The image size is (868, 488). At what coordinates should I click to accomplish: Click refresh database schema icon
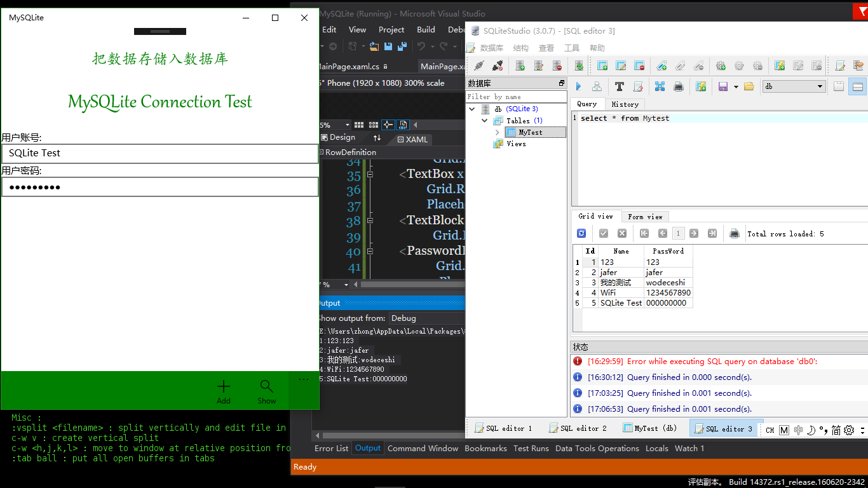tap(579, 65)
